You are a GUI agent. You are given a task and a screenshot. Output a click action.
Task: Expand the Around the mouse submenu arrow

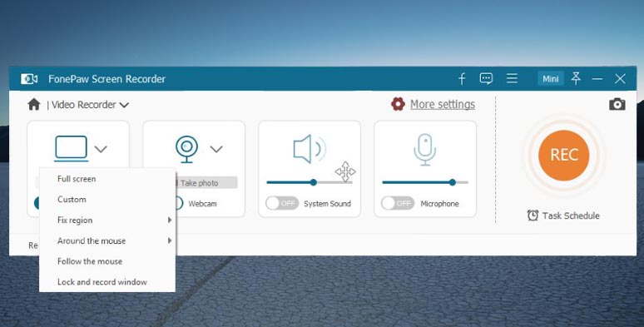[x=170, y=240]
